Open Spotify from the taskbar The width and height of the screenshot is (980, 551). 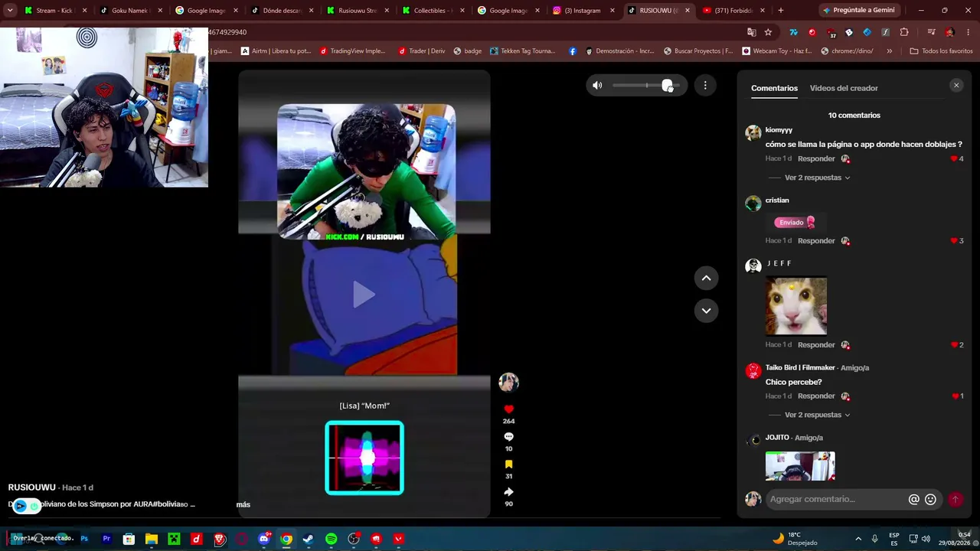[331, 539]
